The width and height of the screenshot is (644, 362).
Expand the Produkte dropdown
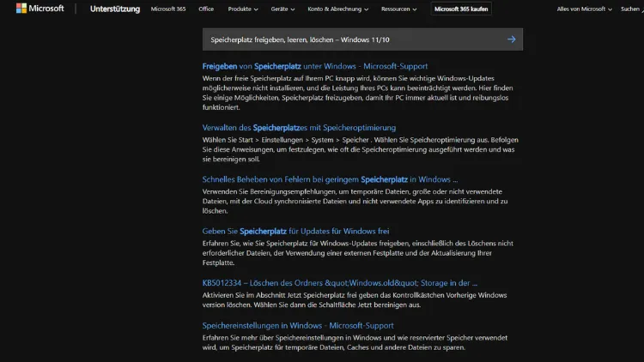(243, 9)
